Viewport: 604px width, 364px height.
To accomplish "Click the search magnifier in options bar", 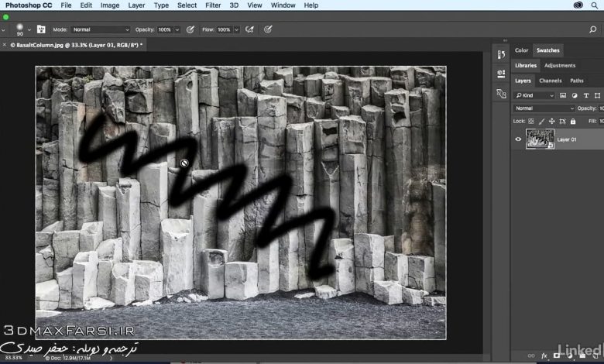I will tap(593, 29).
